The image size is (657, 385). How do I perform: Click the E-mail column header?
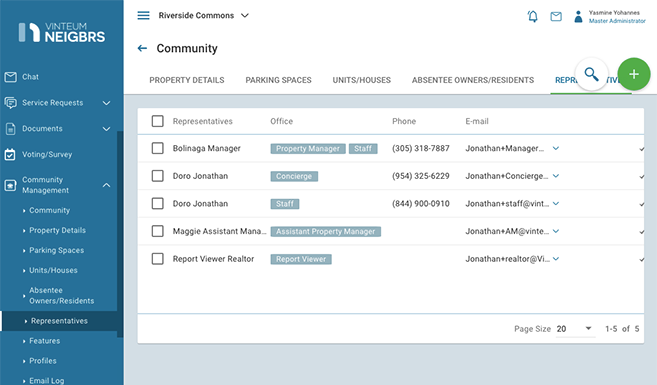(477, 121)
